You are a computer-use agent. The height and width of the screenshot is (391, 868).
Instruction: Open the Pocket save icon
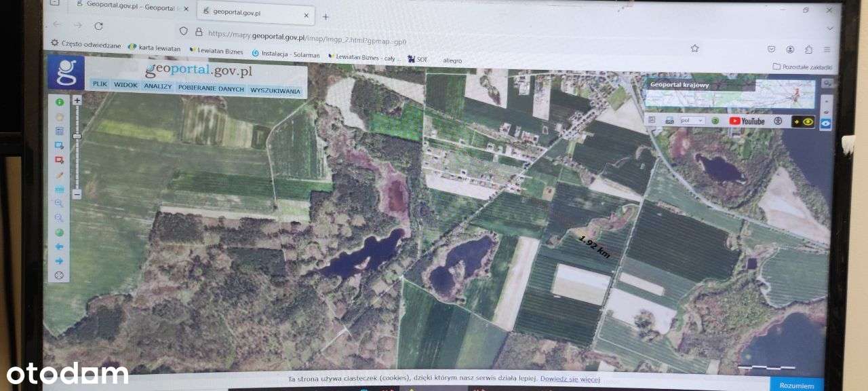(771, 49)
